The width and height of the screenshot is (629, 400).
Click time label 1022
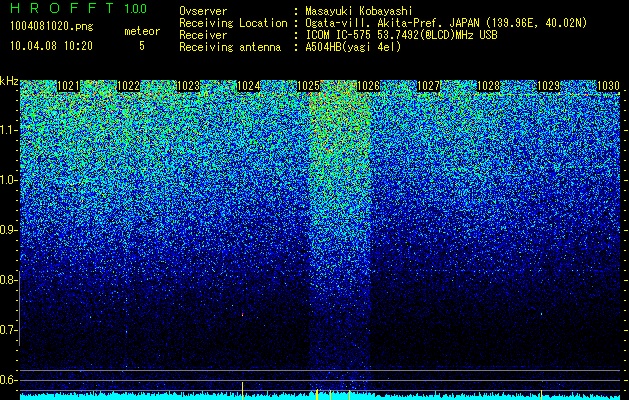coord(128,86)
